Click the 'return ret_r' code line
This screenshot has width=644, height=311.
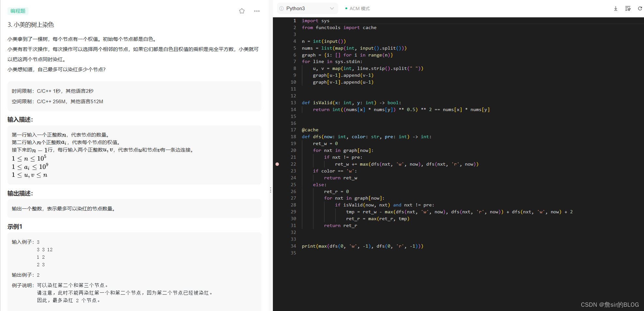click(340, 225)
